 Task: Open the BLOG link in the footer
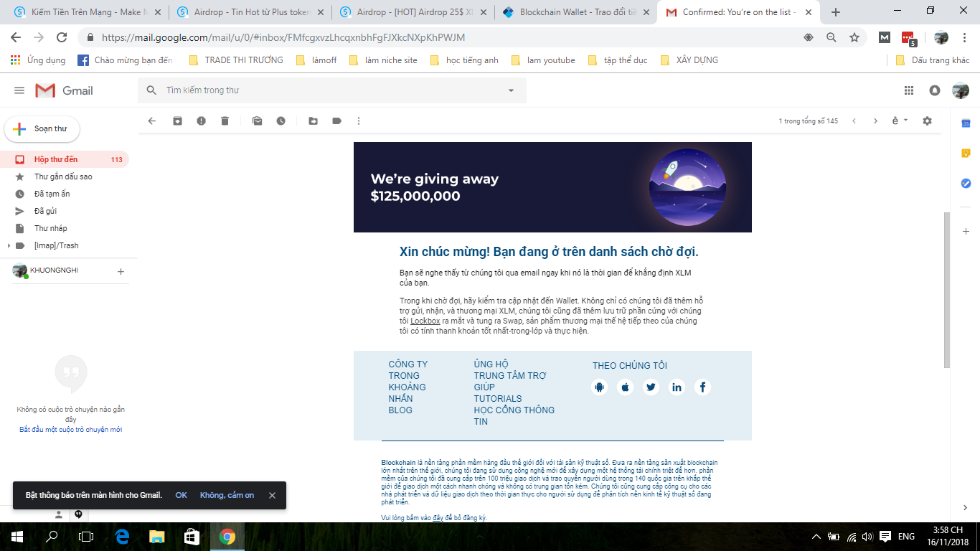click(400, 410)
